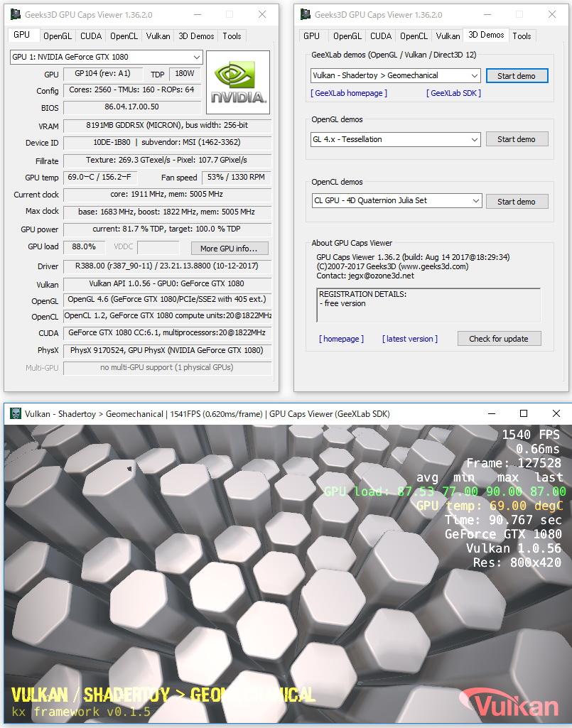Click the TDP 180W value

185,74
